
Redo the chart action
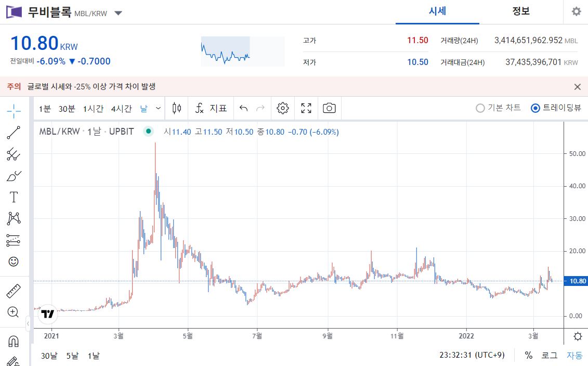pyautogui.click(x=260, y=108)
